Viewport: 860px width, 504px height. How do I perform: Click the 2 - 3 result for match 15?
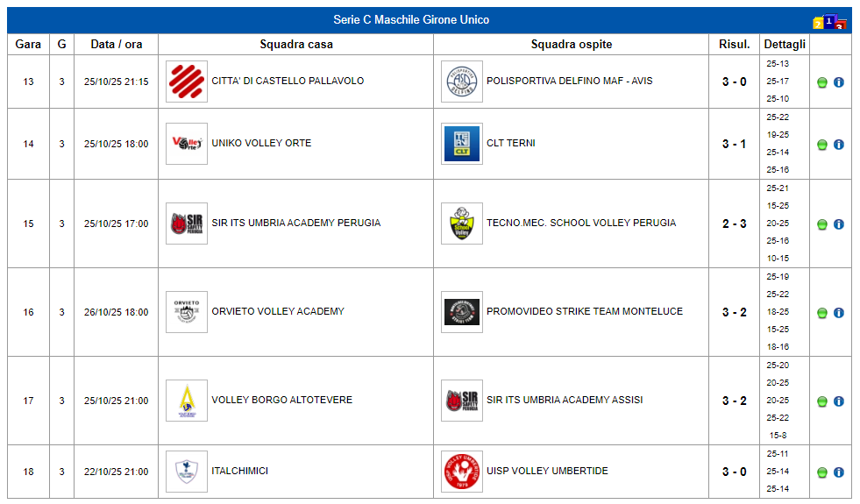(734, 224)
